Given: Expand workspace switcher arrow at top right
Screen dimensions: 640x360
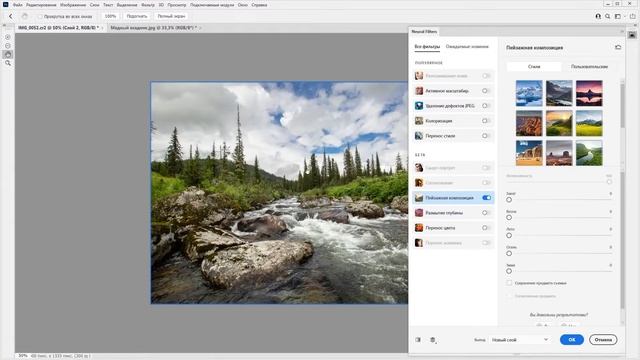Looking at the screenshot, I should (624, 16).
